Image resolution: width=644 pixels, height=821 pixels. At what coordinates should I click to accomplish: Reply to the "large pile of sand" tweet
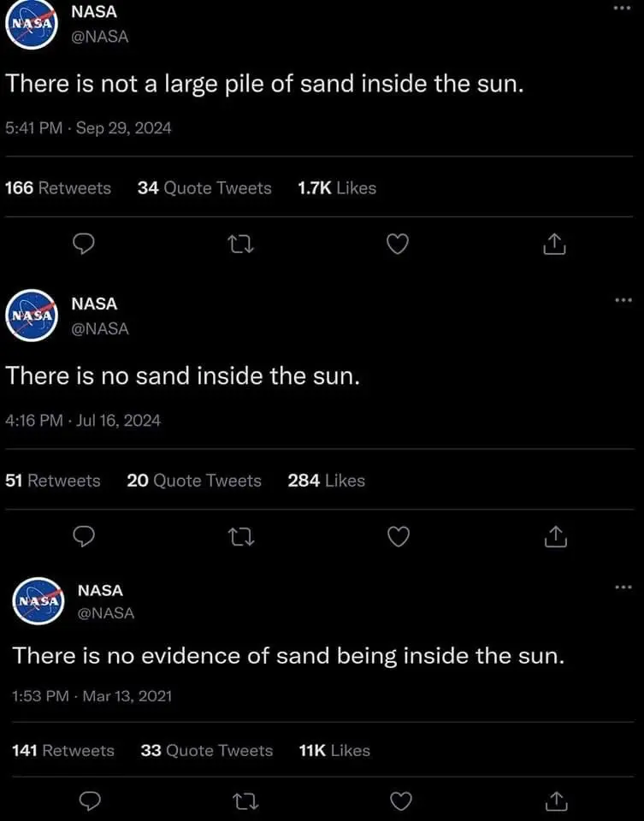point(82,245)
